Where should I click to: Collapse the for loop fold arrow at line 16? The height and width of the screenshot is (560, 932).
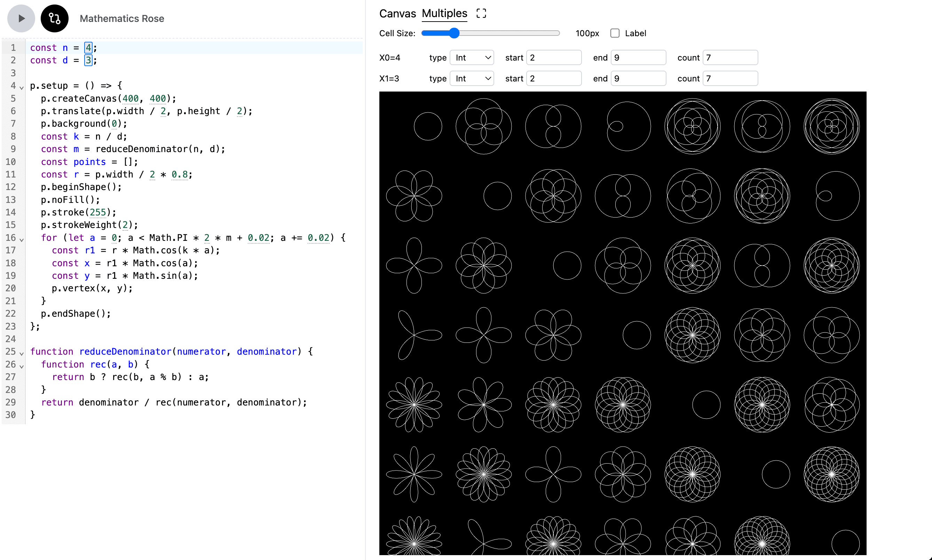(22, 239)
